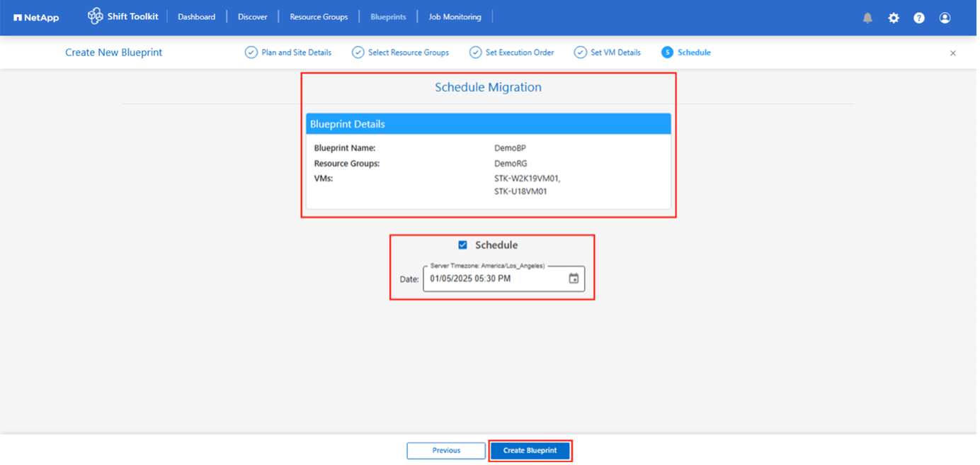This screenshot has height=465, width=980.
Task: Open the user account profile icon
Action: click(945, 18)
